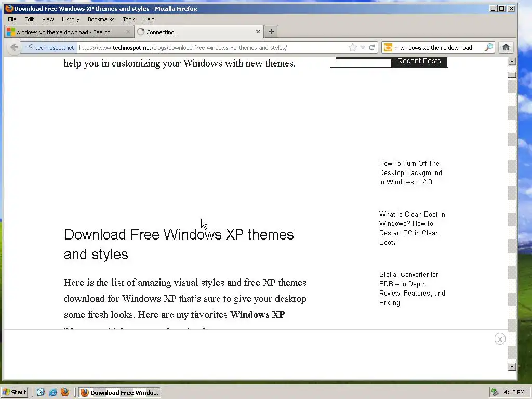Open the History menu
Screen dimensions: 532x399
click(71, 19)
